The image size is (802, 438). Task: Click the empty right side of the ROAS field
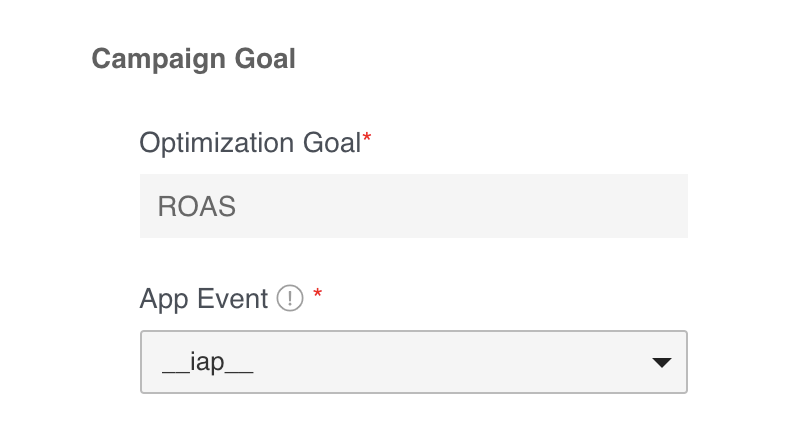(460, 206)
